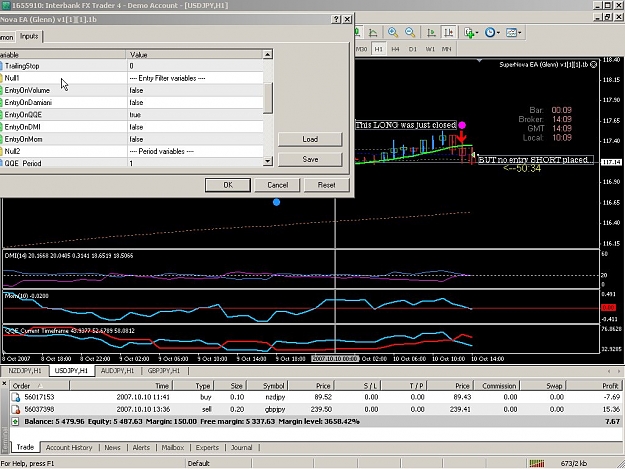The width and height of the screenshot is (625, 469).
Task: Zoom in on the chart
Action: tap(393, 32)
